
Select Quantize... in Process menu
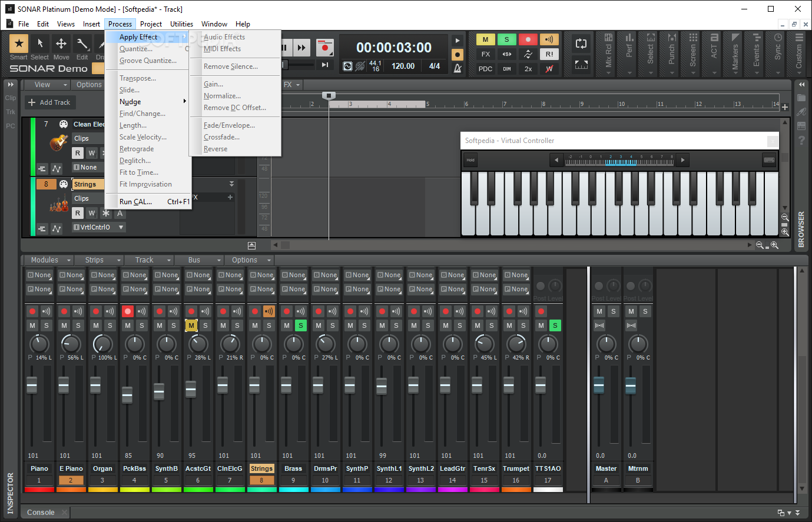[x=148, y=49]
